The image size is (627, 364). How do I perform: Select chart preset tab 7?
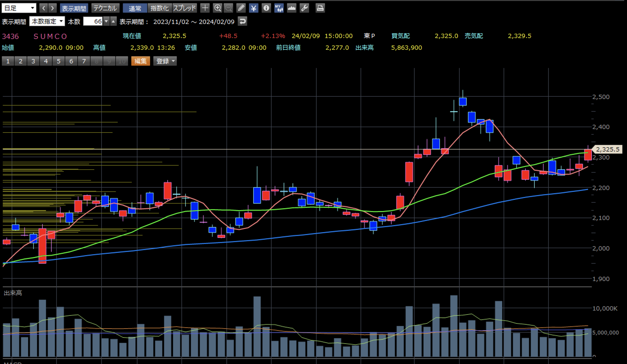click(84, 61)
